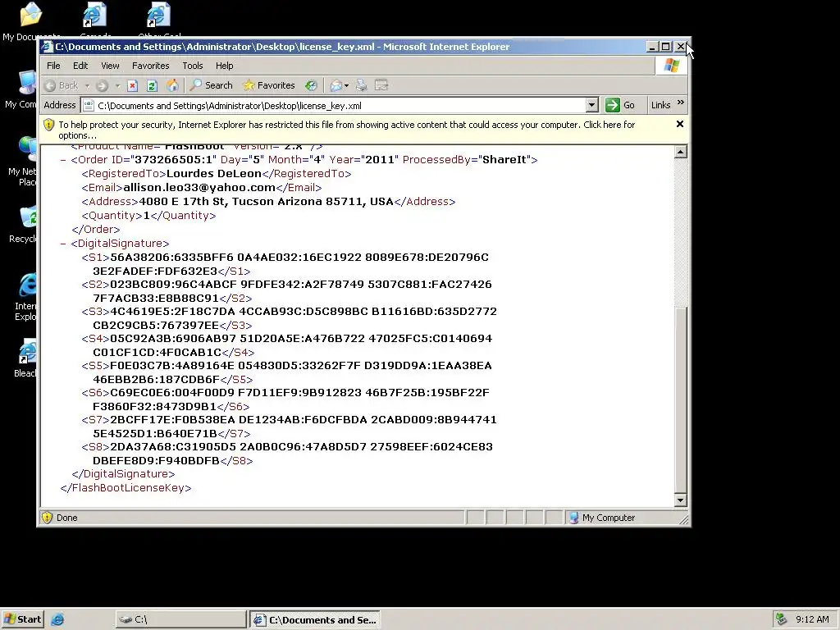Open the Back history dropdown arrow

[x=87, y=85]
